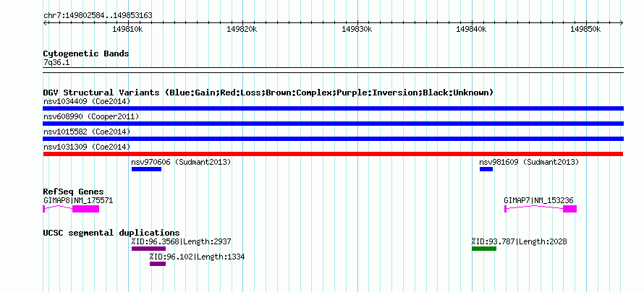Click the 149810k ruler tick label
644x292 pixels.
(x=128, y=30)
